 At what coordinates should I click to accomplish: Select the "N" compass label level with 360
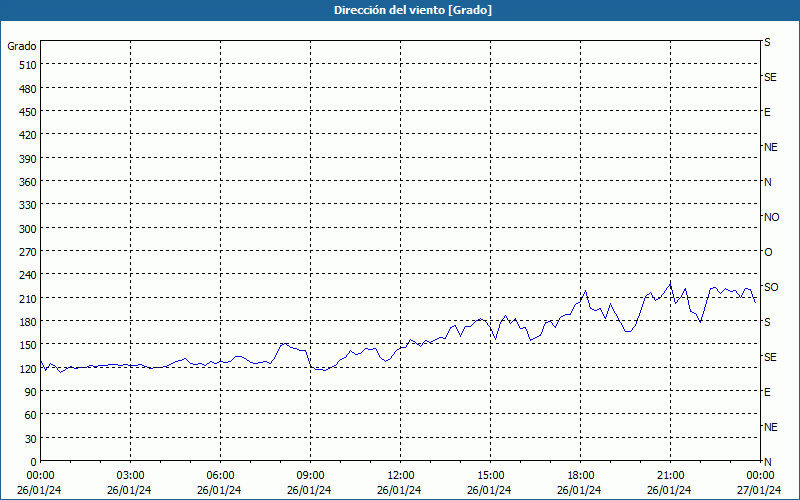pos(767,182)
